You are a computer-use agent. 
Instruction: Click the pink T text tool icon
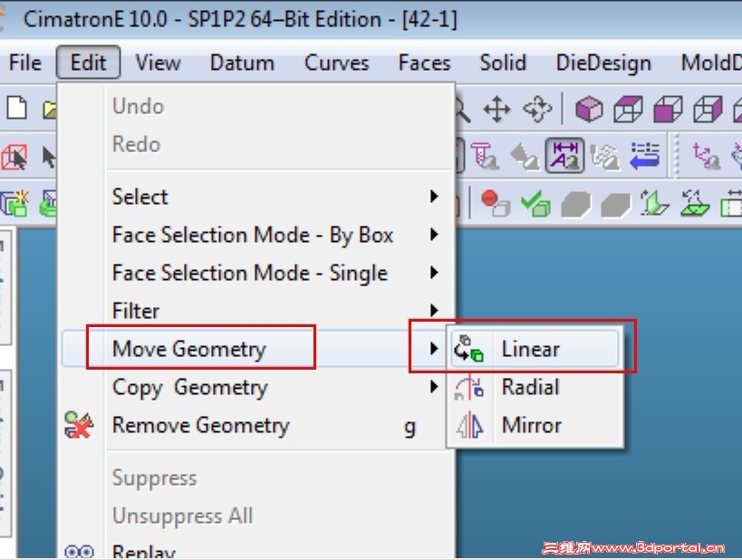pos(485,155)
